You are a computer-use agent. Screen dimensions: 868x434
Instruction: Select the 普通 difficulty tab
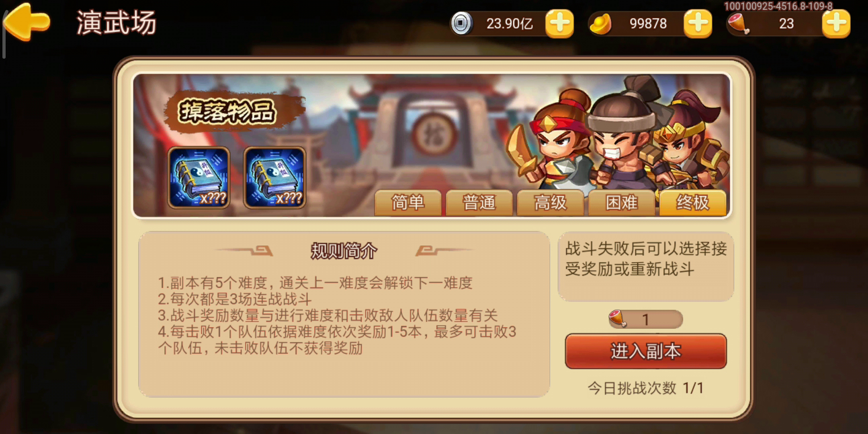click(479, 203)
